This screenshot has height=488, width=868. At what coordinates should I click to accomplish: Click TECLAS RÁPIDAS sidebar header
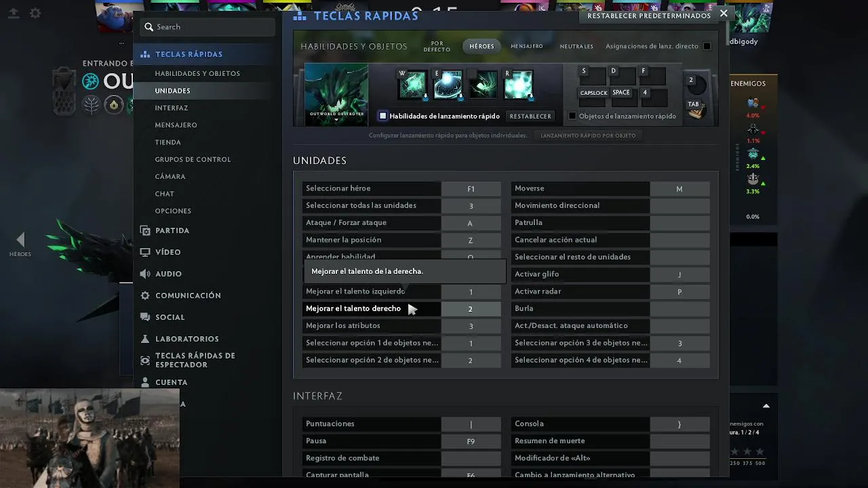pos(189,54)
